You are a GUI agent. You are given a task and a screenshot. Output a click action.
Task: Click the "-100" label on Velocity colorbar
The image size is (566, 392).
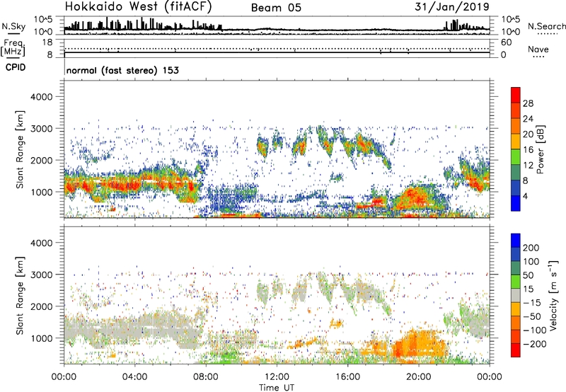[535, 330]
